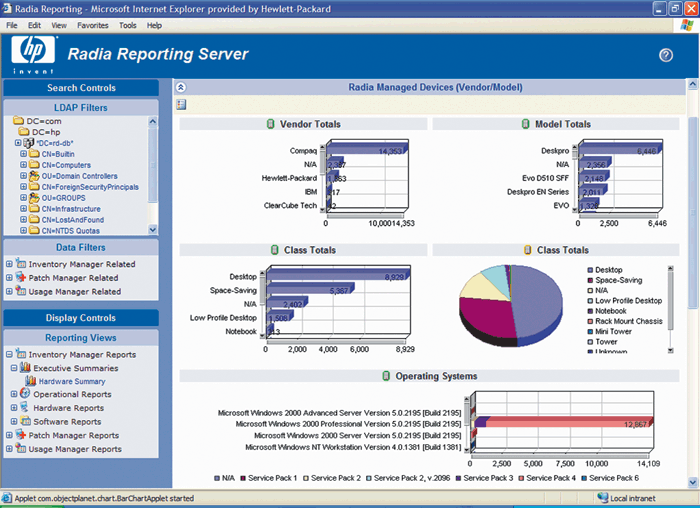Image resolution: width=700 pixels, height=508 pixels.
Task: Click the pie chart Class Totals icon
Action: point(528,250)
